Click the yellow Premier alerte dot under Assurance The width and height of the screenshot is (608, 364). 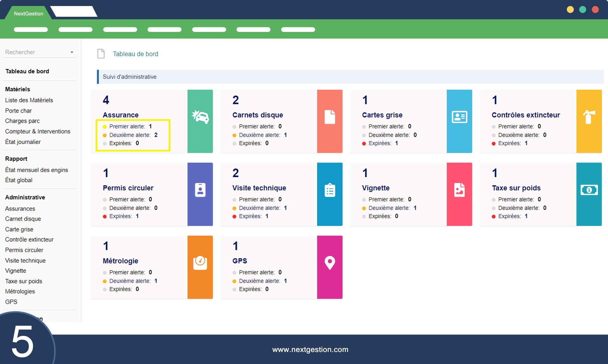(105, 127)
